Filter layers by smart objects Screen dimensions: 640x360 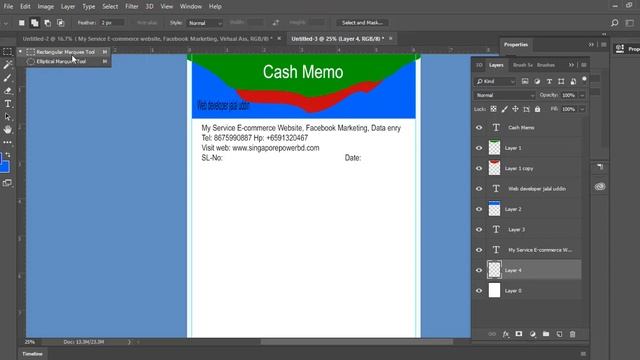click(x=573, y=81)
